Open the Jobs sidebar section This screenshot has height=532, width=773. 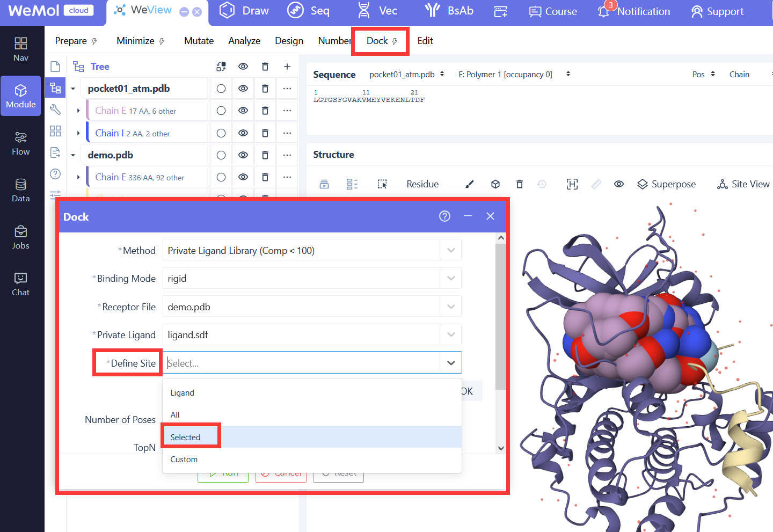click(x=21, y=237)
